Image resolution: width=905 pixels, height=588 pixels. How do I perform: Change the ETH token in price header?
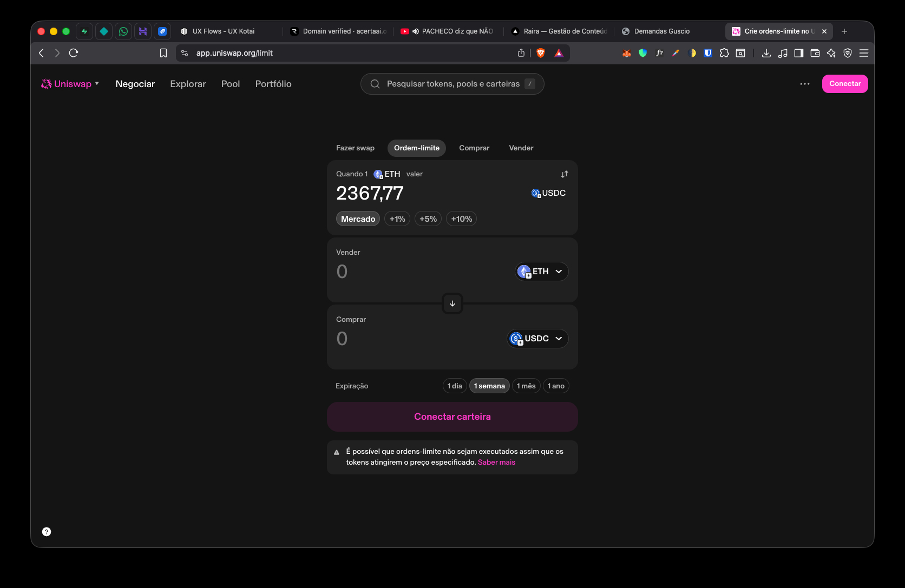tap(387, 174)
